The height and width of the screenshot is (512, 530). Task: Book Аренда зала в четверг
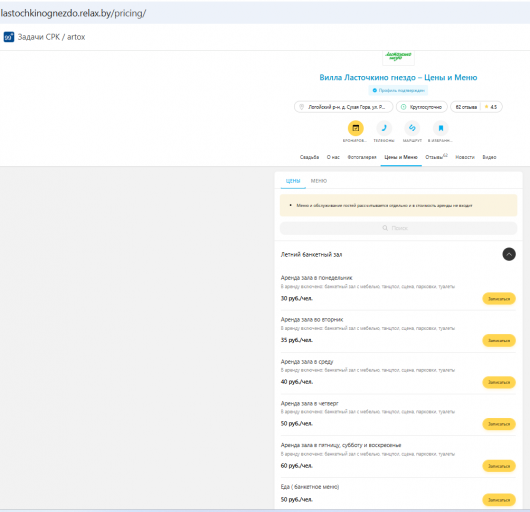click(x=499, y=424)
